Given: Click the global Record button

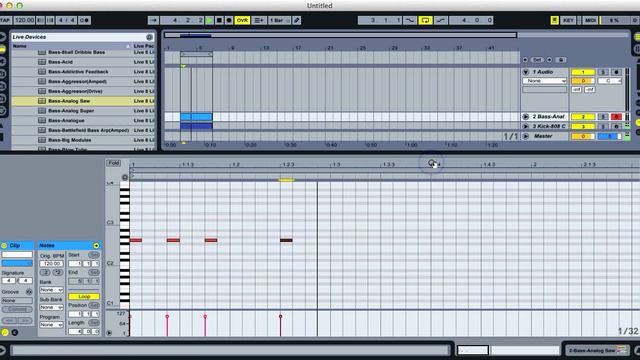Looking at the screenshot, I should [x=229, y=20].
